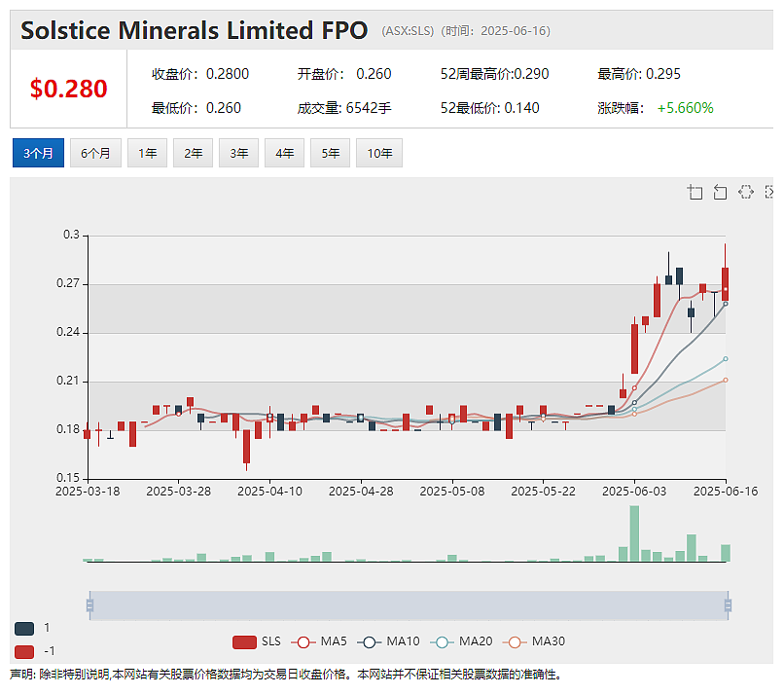Click the 2025-06-03 x-axis date label
Image resolution: width=784 pixels, height=695 pixels.
click(x=634, y=492)
